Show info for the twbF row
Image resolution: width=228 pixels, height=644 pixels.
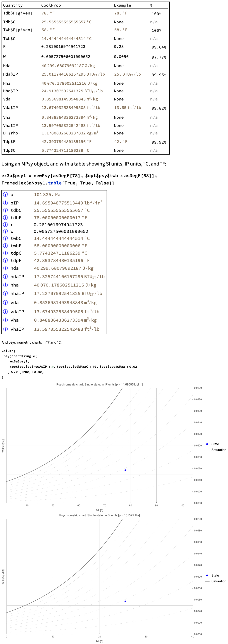(x=5, y=245)
